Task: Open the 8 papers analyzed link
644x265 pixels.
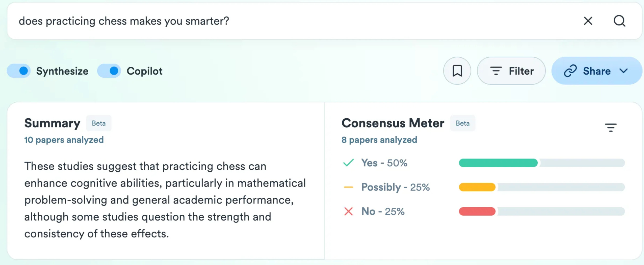Action: 379,140
